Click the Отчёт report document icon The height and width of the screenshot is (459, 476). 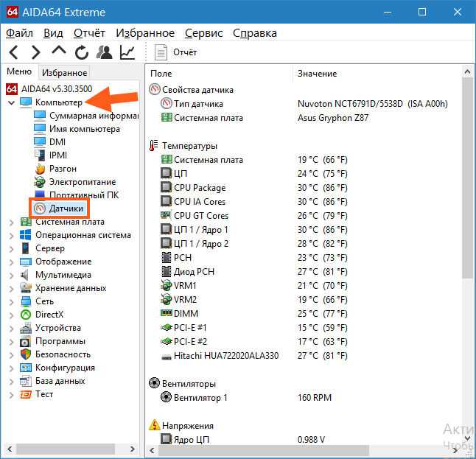coord(161,52)
